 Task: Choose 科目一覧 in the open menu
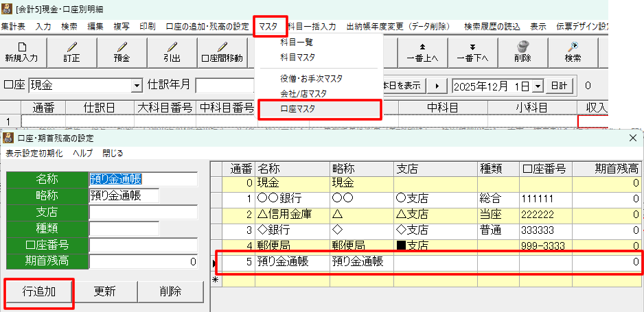[x=297, y=43]
